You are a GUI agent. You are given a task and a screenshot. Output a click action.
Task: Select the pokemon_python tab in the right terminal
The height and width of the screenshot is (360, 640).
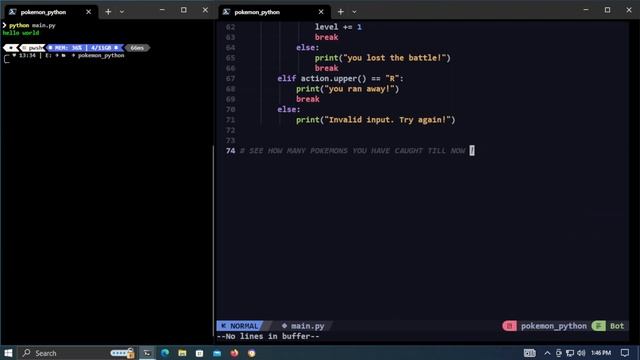click(x=274, y=12)
